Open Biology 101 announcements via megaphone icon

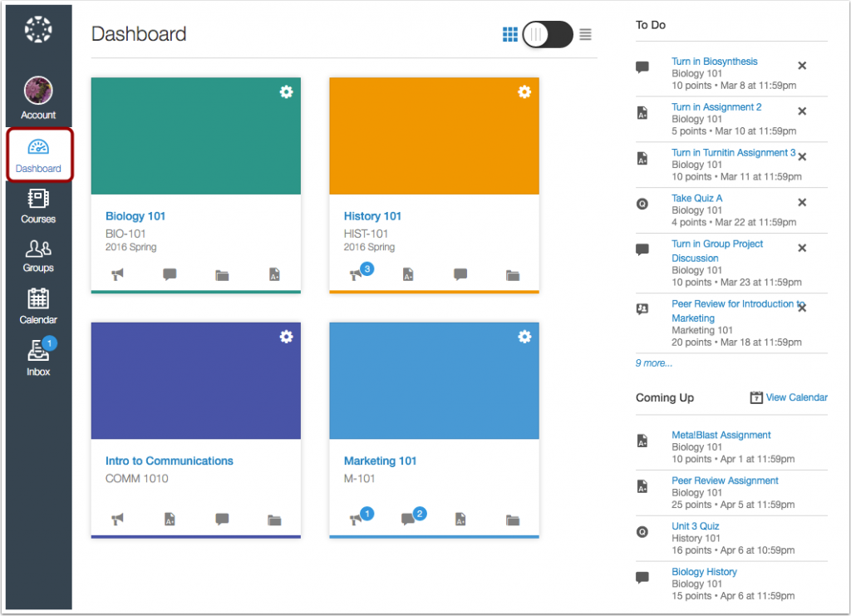point(116,274)
